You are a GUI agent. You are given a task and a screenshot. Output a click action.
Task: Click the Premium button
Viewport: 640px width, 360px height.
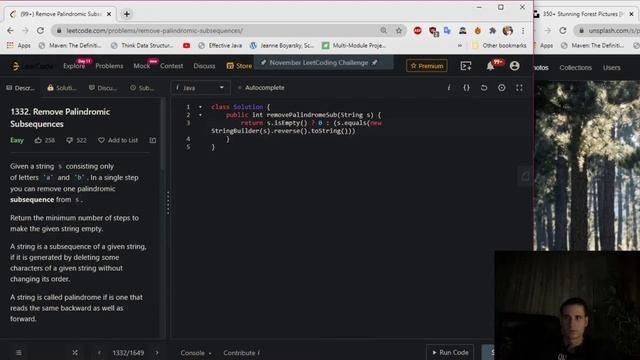(427, 66)
